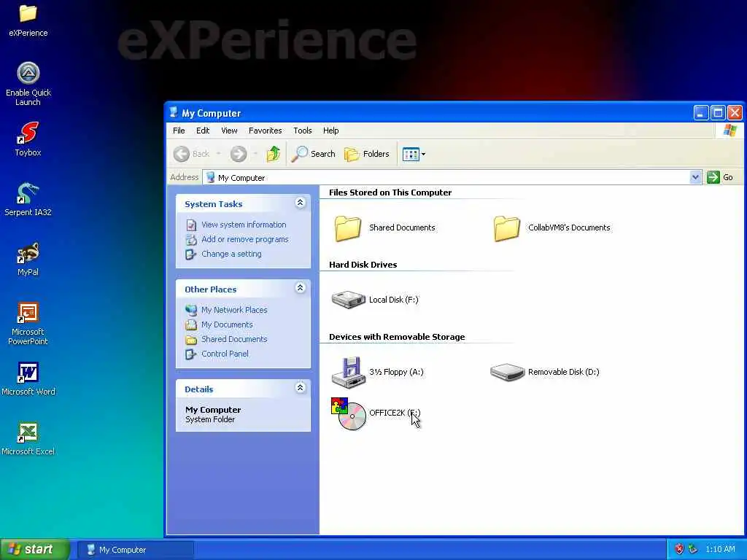
Task: Click View system information link
Action: (x=244, y=225)
